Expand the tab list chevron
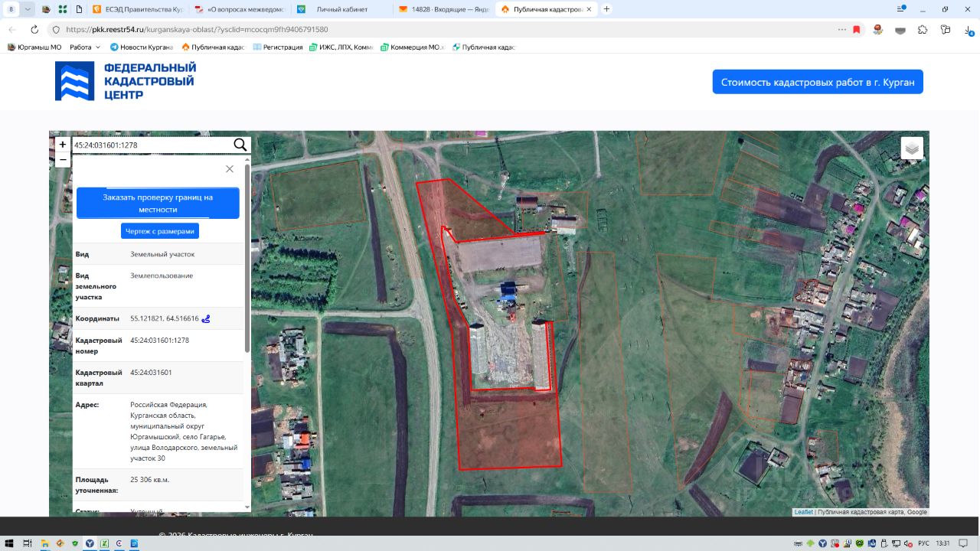The width and height of the screenshot is (980, 551). pos(28,9)
